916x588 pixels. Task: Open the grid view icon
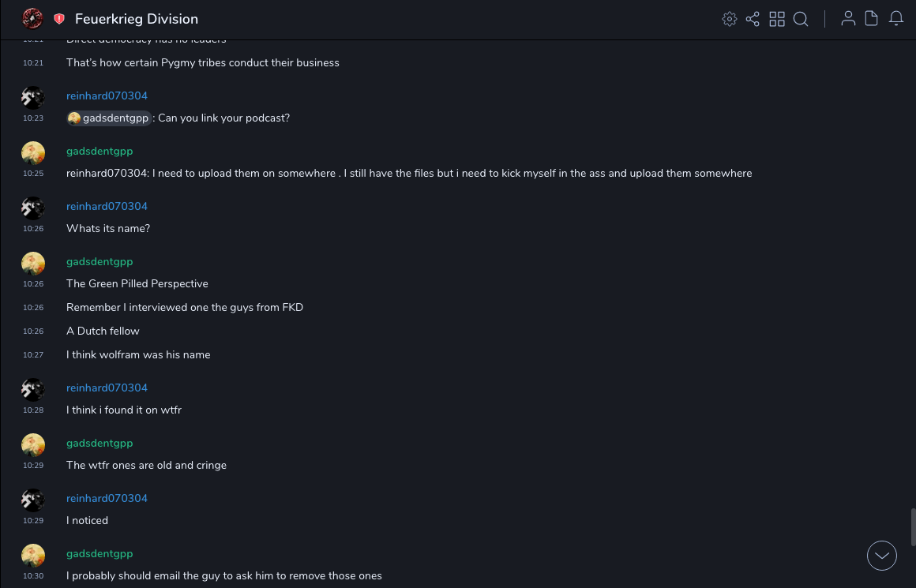point(777,19)
